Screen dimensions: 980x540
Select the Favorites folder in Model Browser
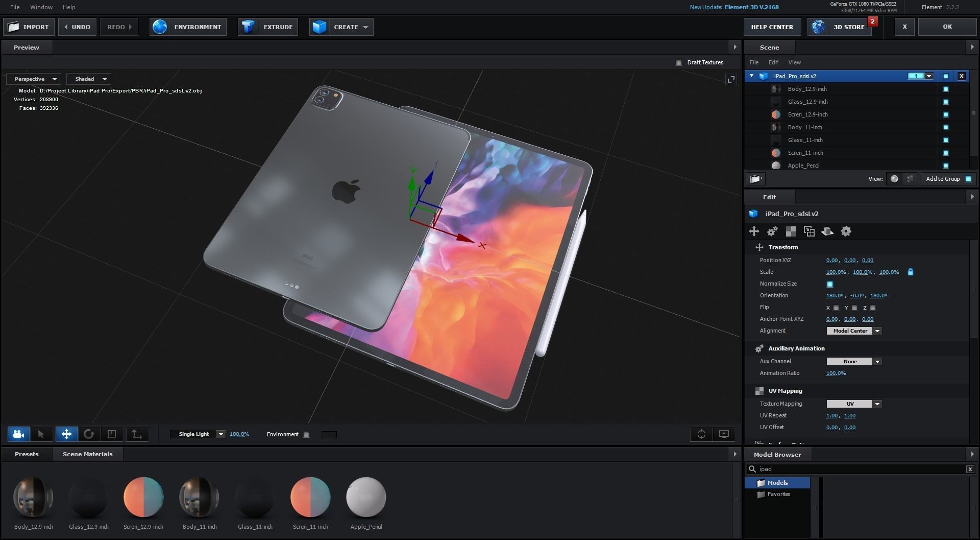tap(778, 495)
